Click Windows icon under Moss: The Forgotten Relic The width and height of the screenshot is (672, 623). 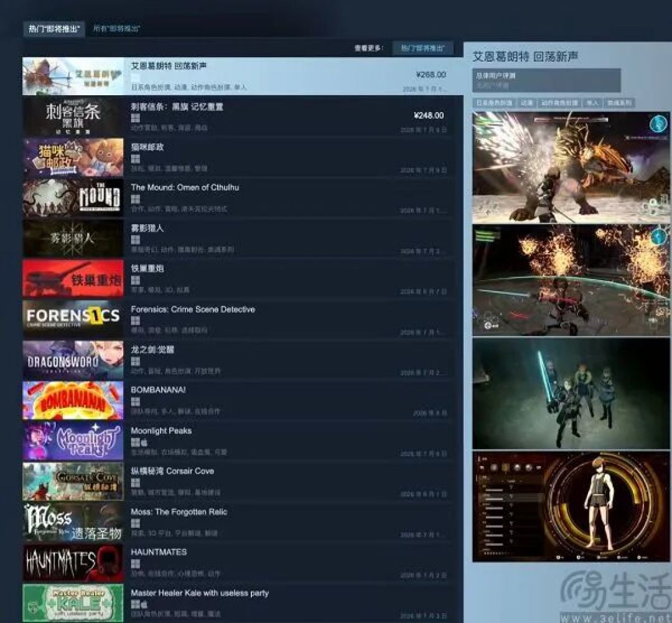(136, 523)
